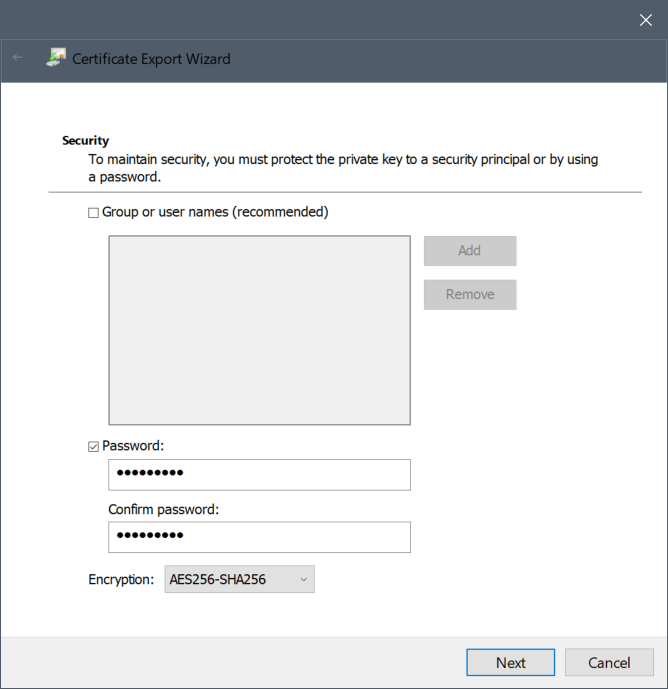
Task: Click the 'Group or user names (recommended)' label
Action: pos(215,212)
